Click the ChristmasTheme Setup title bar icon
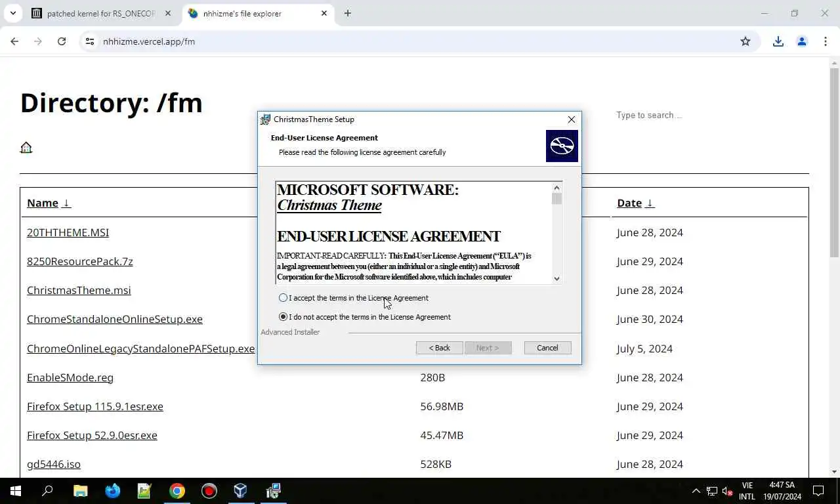This screenshot has width=840, height=504. [265, 119]
